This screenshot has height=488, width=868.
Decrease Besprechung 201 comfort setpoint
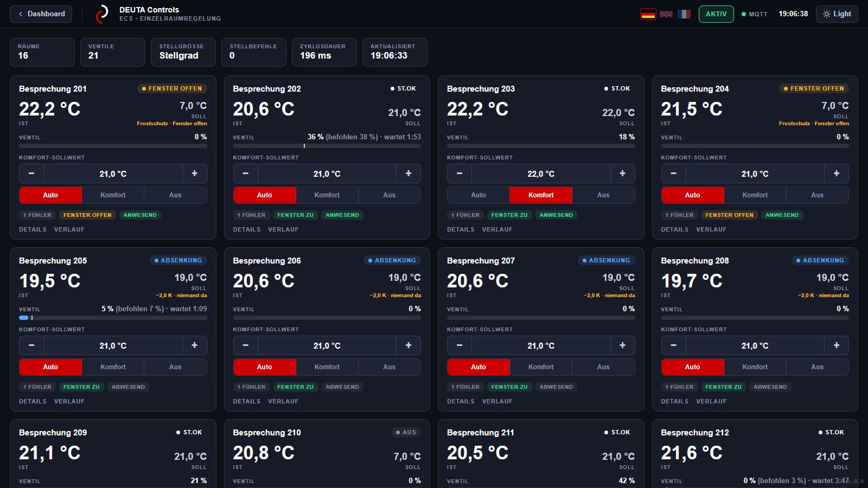(31, 174)
